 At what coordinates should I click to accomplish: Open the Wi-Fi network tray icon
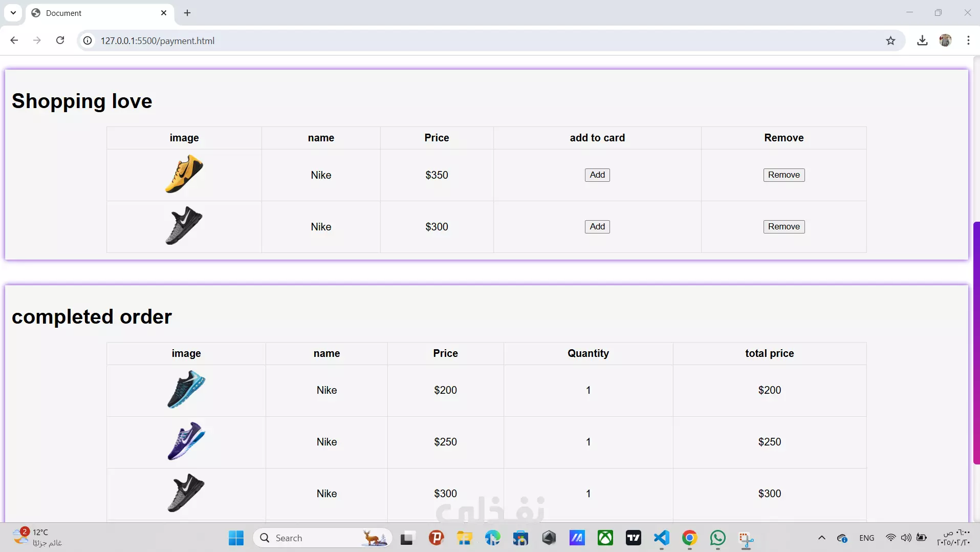click(x=890, y=538)
